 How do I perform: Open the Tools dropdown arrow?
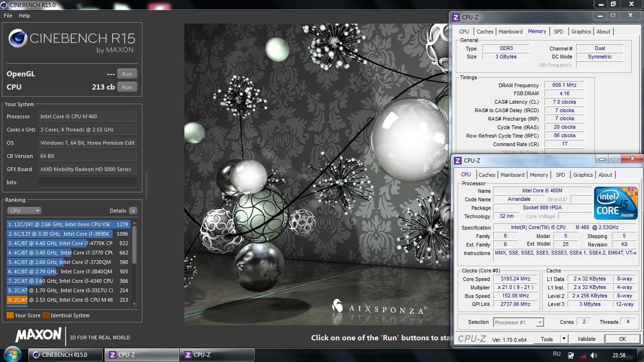[x=564, y=339]
